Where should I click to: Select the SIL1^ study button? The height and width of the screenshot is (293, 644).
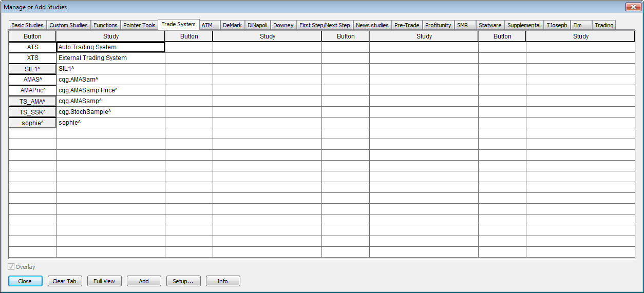pyautogui.click(x=32, y=69)
